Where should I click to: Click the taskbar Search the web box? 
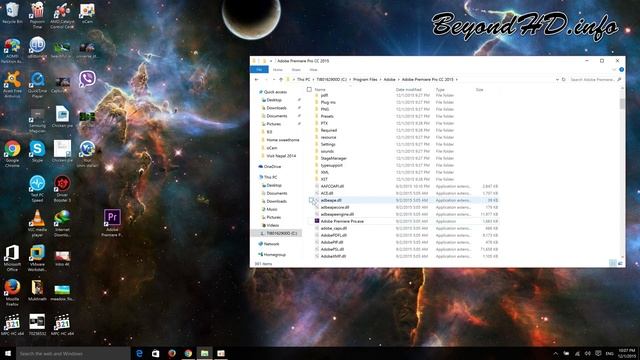point(73,353)
